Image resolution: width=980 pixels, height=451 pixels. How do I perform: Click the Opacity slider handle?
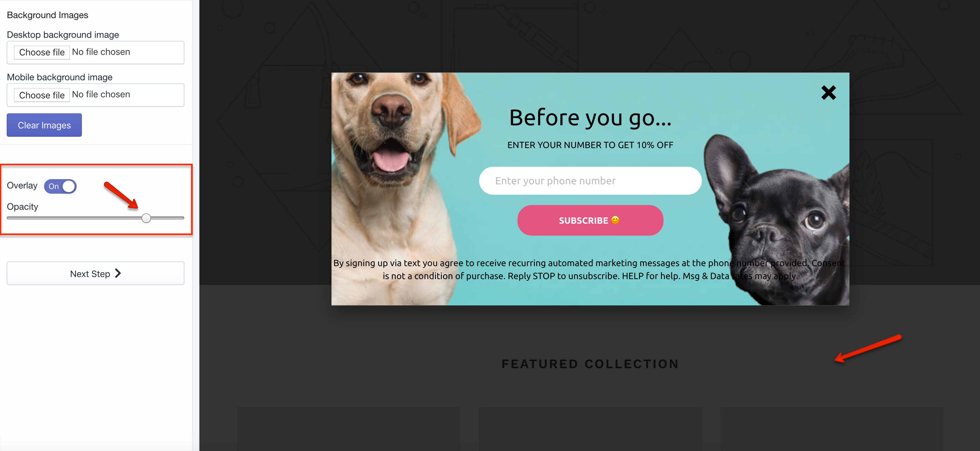(x=146, y=218)
